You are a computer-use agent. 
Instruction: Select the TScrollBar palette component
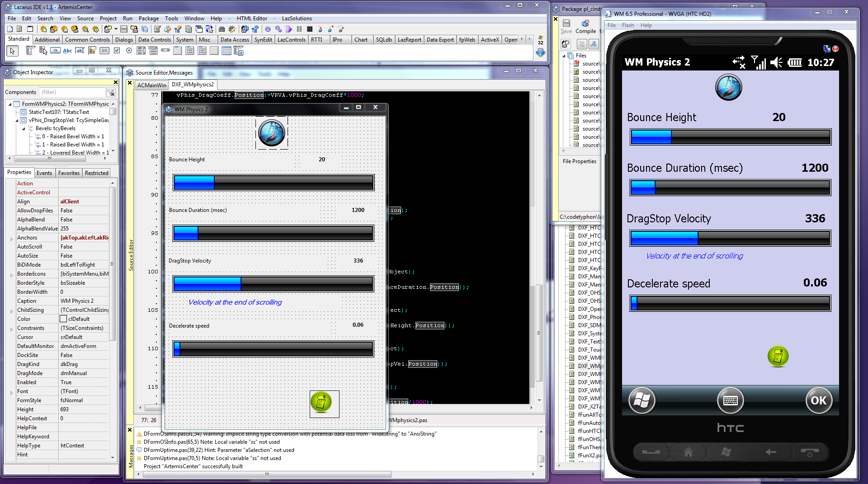click(x=165, y=51)
